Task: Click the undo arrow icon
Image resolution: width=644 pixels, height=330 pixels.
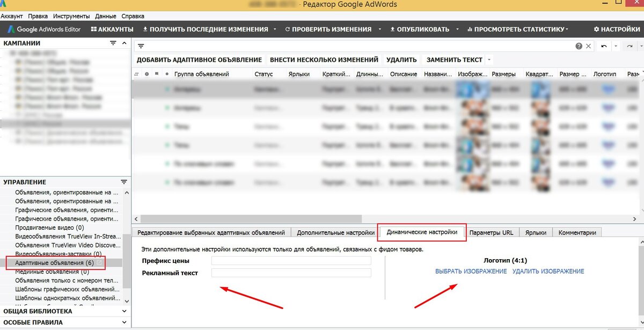Action: click(604, 47)
